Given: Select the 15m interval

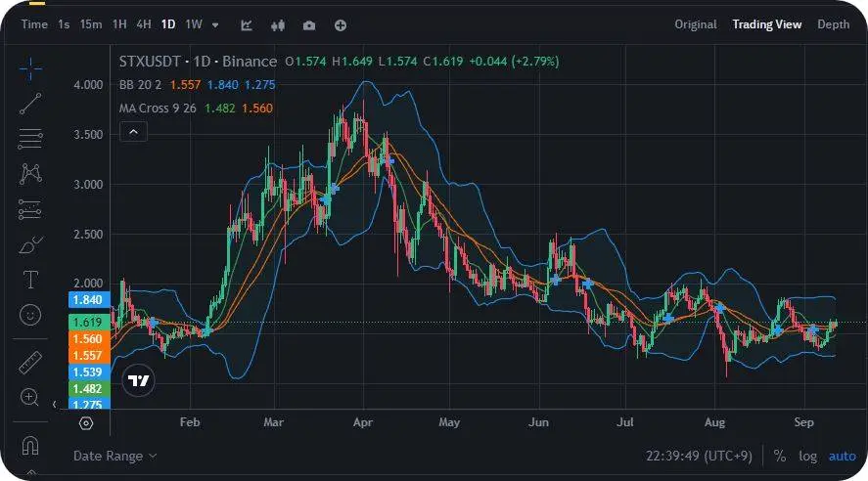Looking at the screenshot, I should [x=91, y=24].
